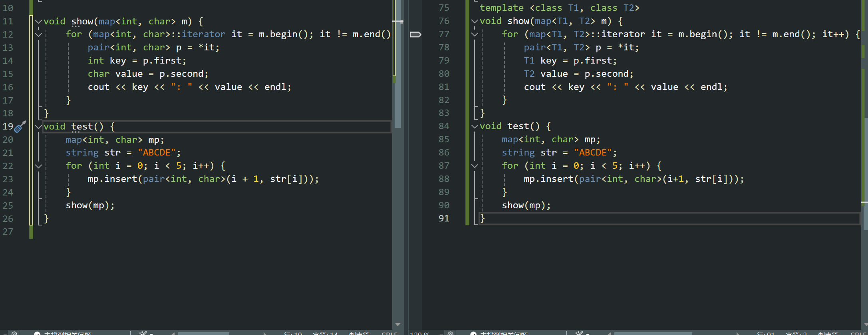The height and width of the screenshot is (335, 868).
Task: Collapse the test function at line 19
Action: point(38,127)
